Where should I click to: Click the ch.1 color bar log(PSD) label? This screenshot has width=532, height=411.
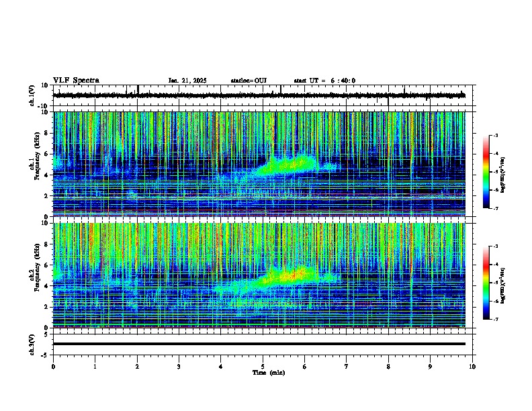(x=502, y=175)
